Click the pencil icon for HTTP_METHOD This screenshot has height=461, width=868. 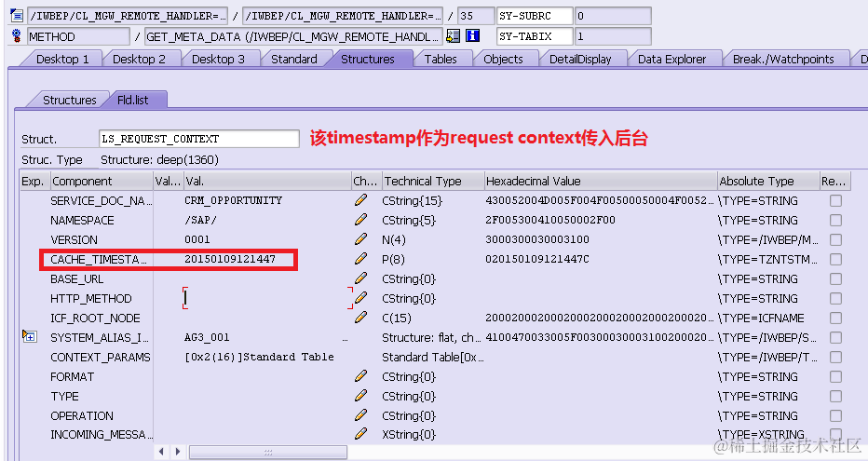point(361,298)
